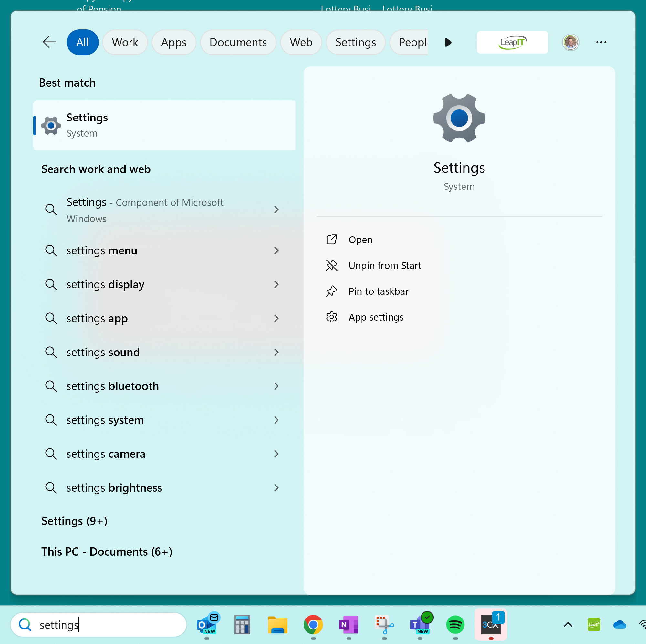
Task: Launch Microsoft Teams from the taskbar
Action: 420,625
